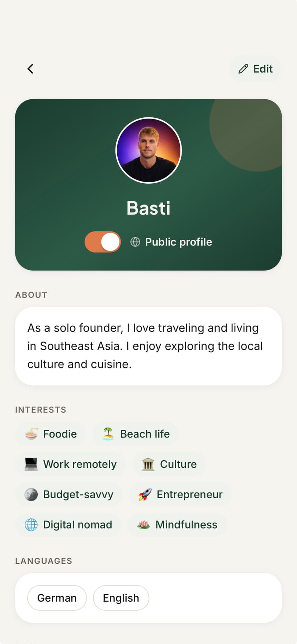Screen dimensions: 297x644
Task: Go back using the left chevron arrow
Action: (30, 69)
